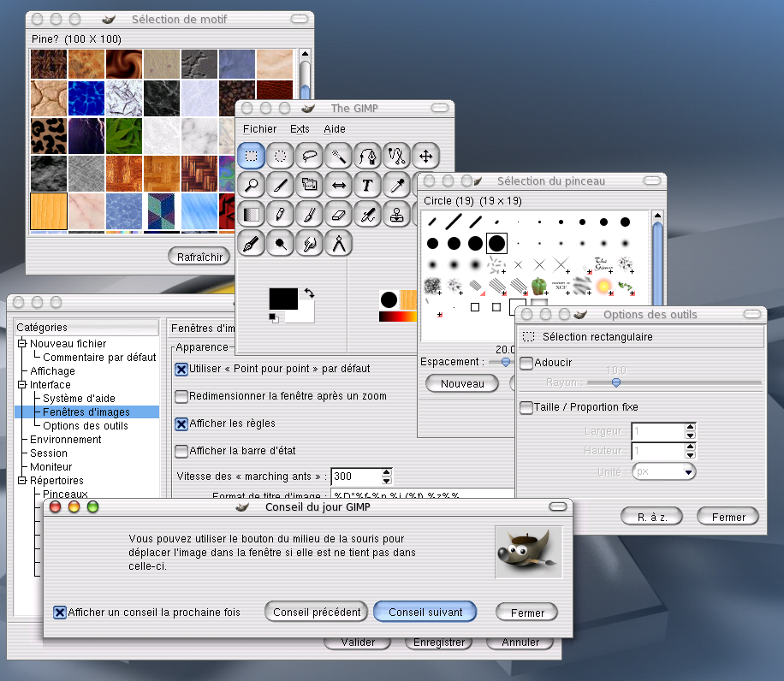Select the Move tool with four arrows
The image size is (784, 681).
click(425, 157)
